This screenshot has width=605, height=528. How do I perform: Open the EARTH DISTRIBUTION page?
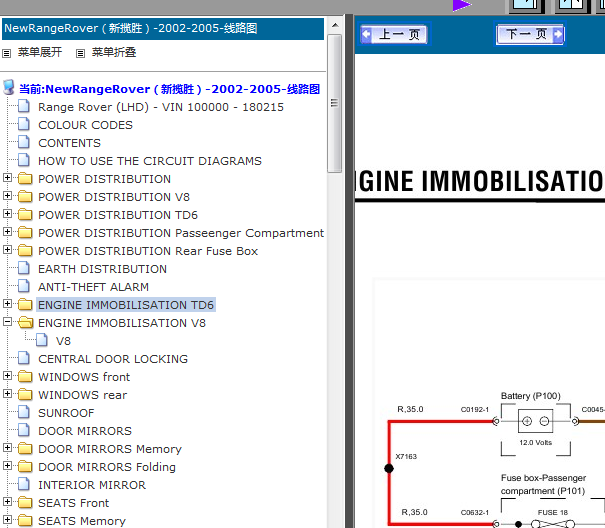pyautogui.click(x=102, y=269)
